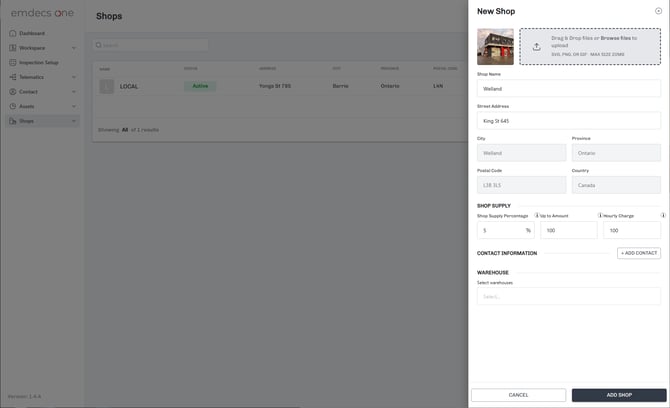Screen dimensions: 670x408
Task: Click the Shop Name input field
Action: 569,88
